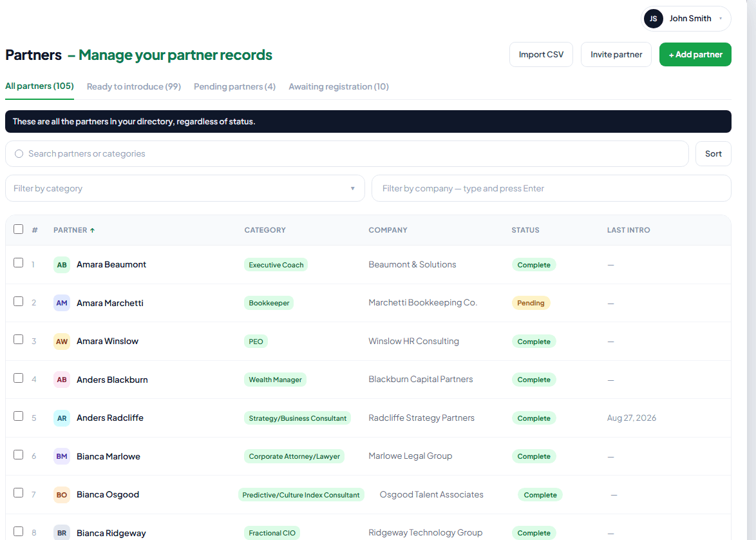This screenshot has width=756, height=540.
Task: Open the Awaiting registration (10) tab
Action: coord(339,87)
